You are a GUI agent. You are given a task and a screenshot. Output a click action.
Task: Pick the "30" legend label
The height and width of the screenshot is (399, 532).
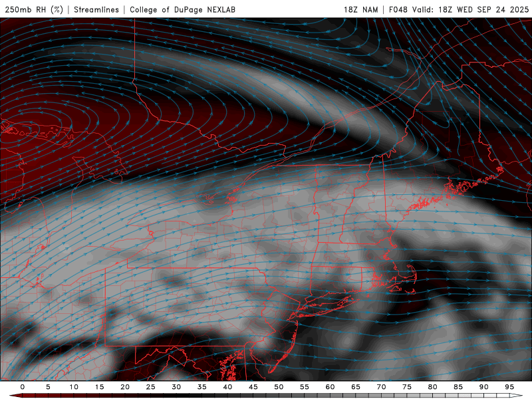coord(176,387)
